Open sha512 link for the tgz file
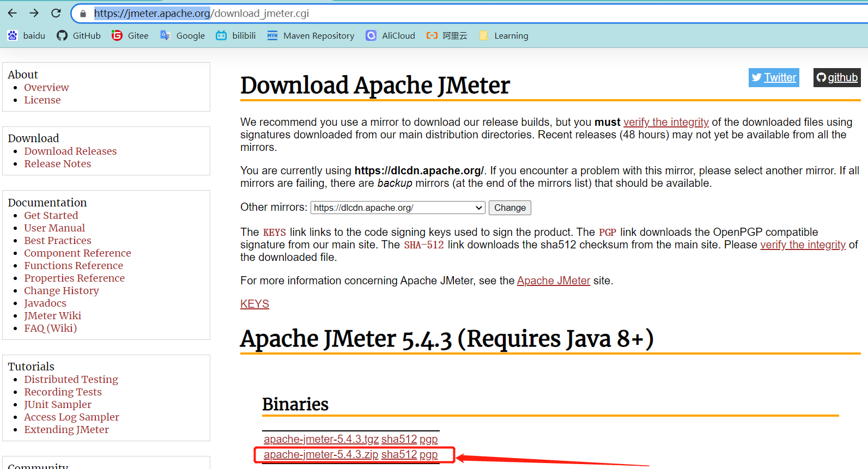The height and width of the screenshot is (469, 868). (399, 439)
